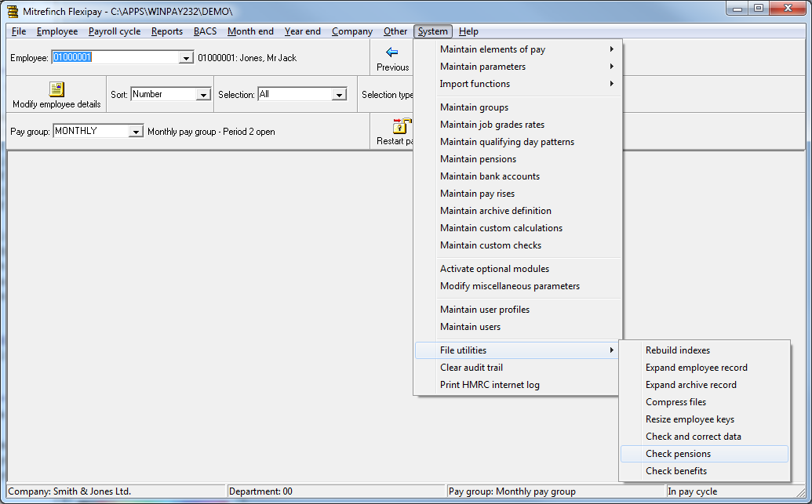This screenshot has width=812, height=504.
Task: Close the open System menu
Action: pos(433,31)
